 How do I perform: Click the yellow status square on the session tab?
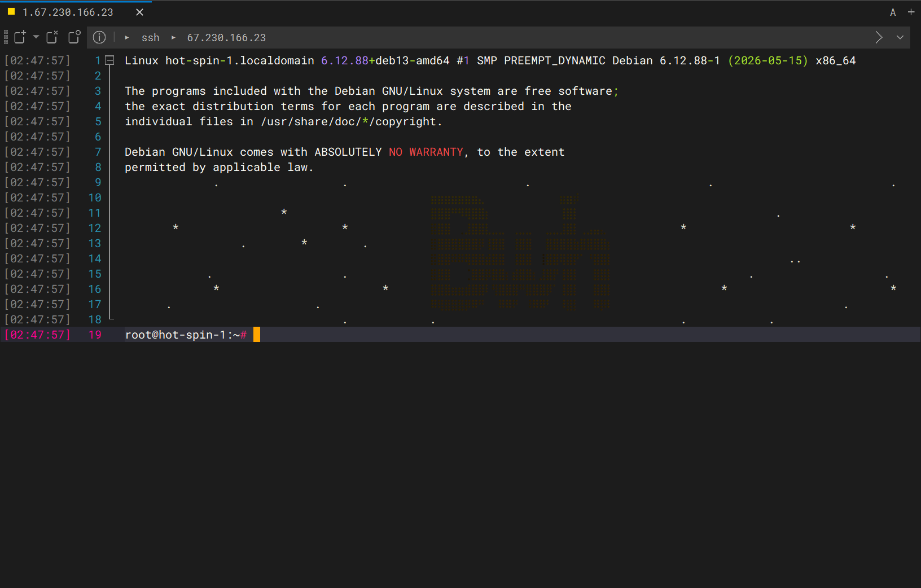(11, 11)
